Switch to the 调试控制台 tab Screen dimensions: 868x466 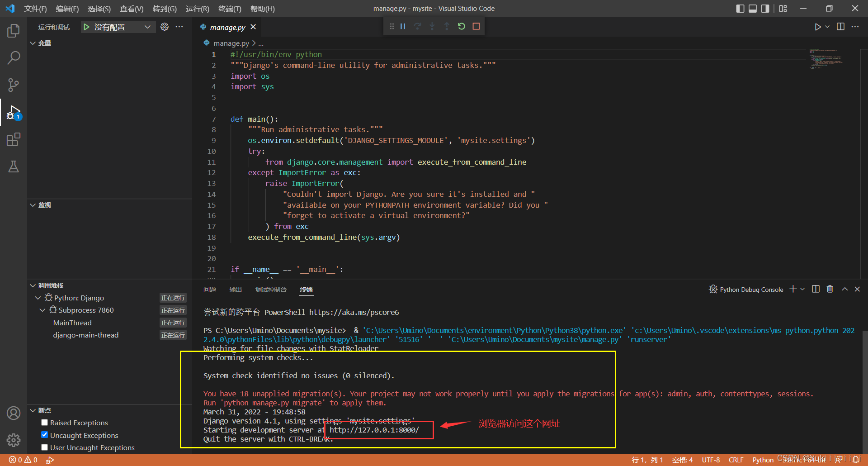click(x=271, y=290)
